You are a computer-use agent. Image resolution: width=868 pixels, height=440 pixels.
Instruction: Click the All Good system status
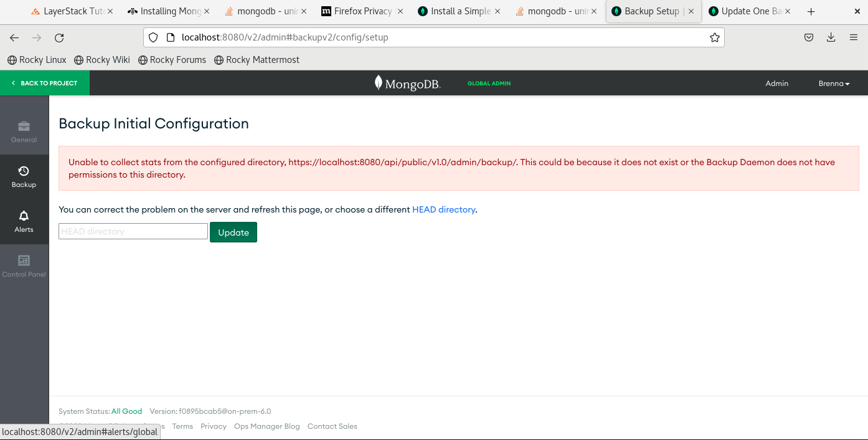(x=126, y=411)
